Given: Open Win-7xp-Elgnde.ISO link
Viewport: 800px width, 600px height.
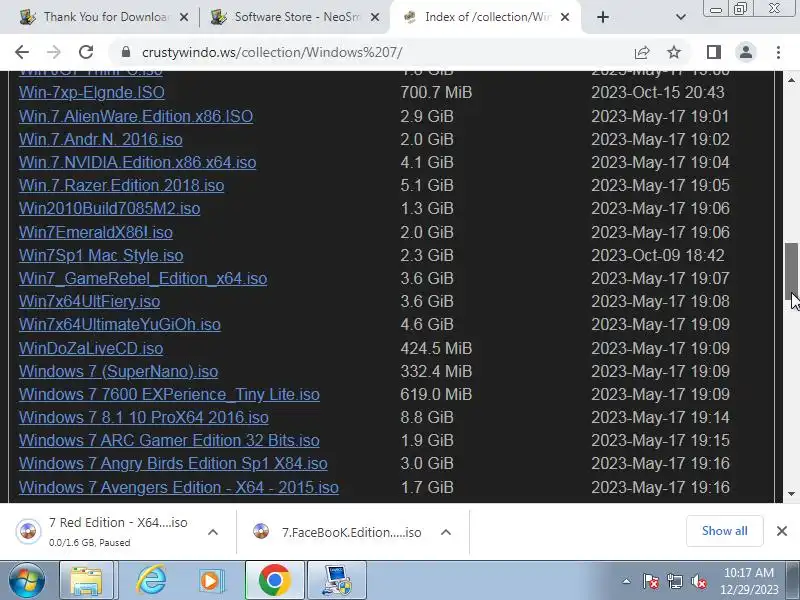Looking at the screenshot, I should coord(92,92).
